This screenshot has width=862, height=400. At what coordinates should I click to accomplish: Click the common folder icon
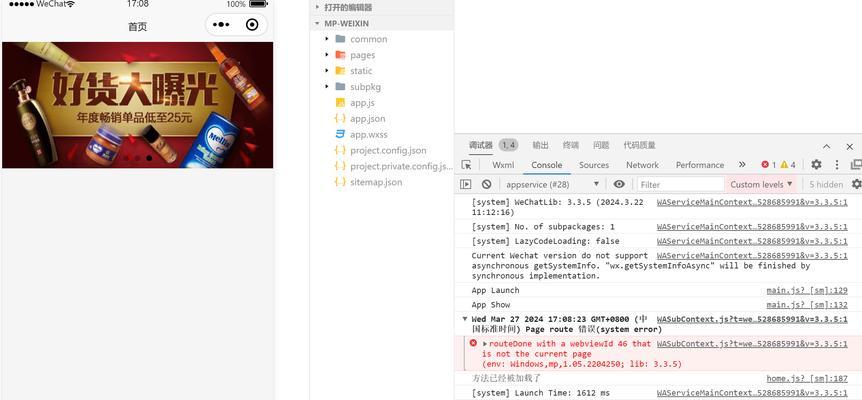coord(340,39)
